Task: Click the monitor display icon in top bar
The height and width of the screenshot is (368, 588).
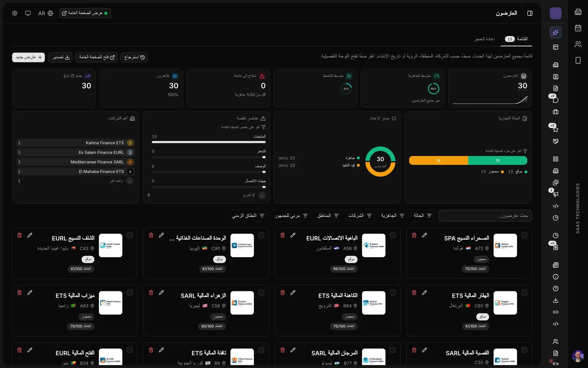Action: click(x=28, y=13)
